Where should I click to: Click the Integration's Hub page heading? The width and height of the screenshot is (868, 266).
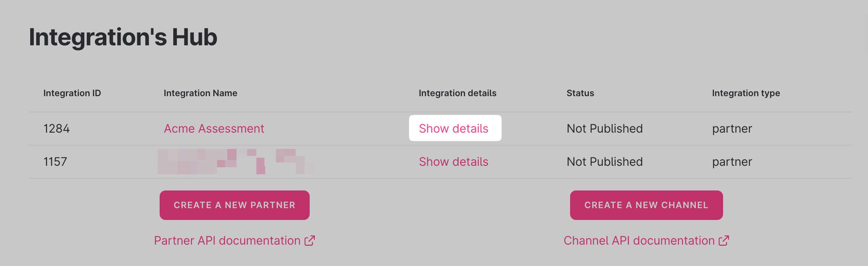(x=123, y=37)
